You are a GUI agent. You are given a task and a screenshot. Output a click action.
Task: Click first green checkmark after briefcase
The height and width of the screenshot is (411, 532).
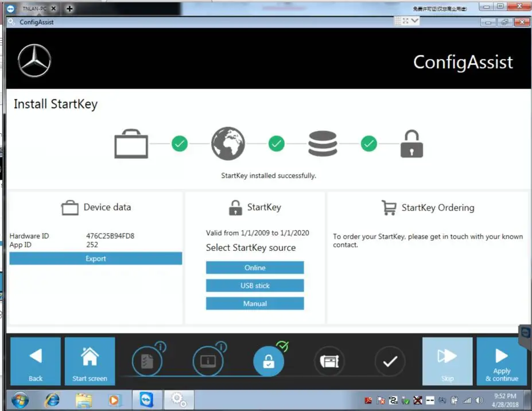(x=180, y=144)
